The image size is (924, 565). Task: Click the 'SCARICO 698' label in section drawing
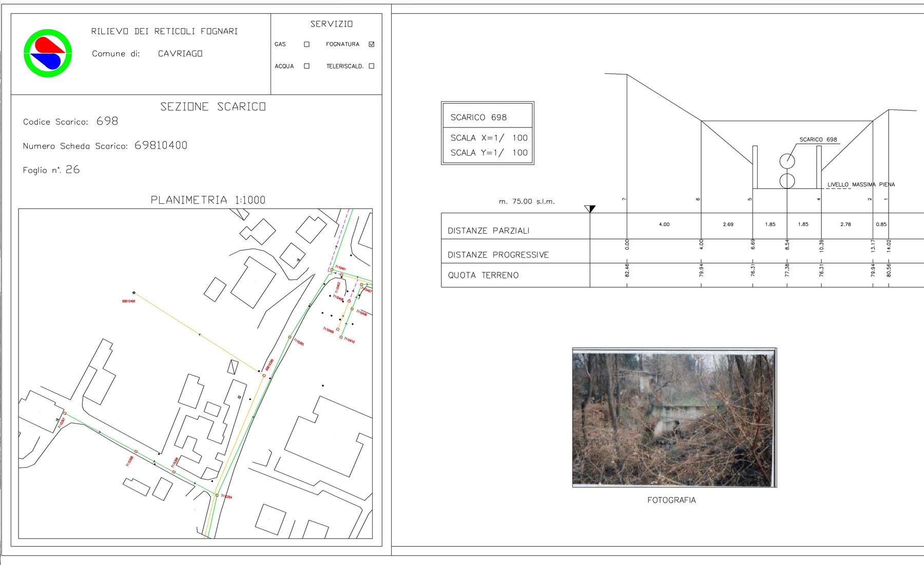pyautogui.click(x=818, y=140)
